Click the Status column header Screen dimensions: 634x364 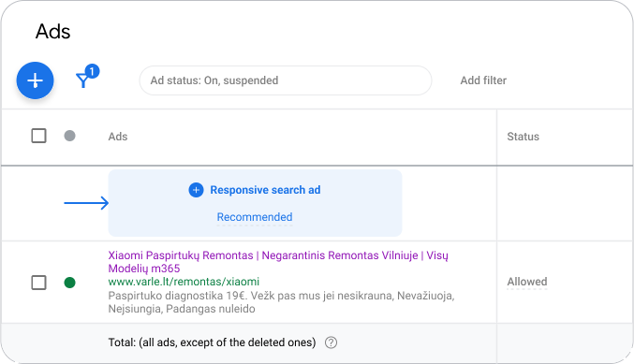[523, 137]
